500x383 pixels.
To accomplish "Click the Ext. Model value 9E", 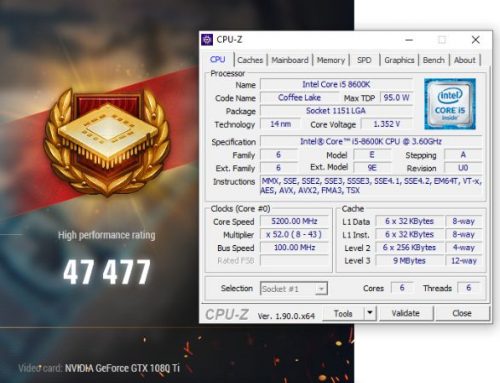I will 372,168.
